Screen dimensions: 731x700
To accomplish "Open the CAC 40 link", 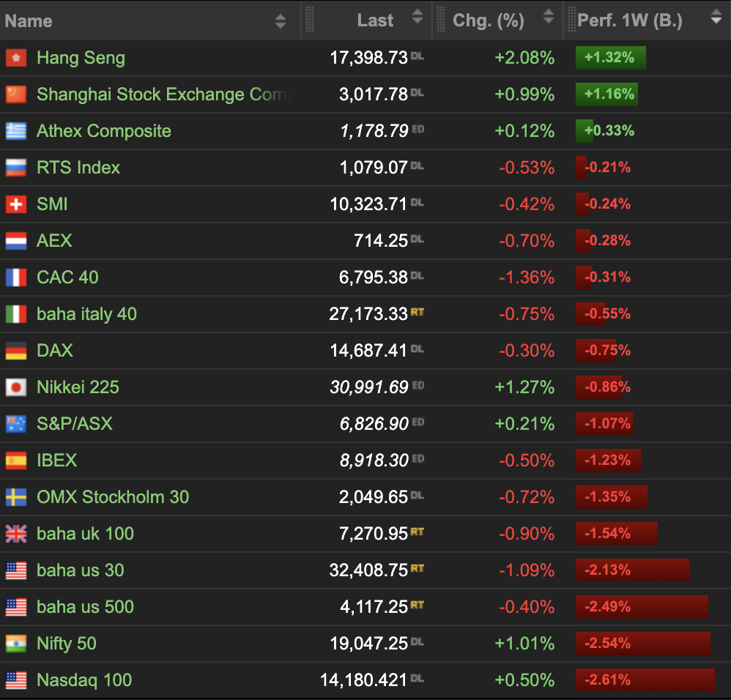I will (x=67, y=278).
